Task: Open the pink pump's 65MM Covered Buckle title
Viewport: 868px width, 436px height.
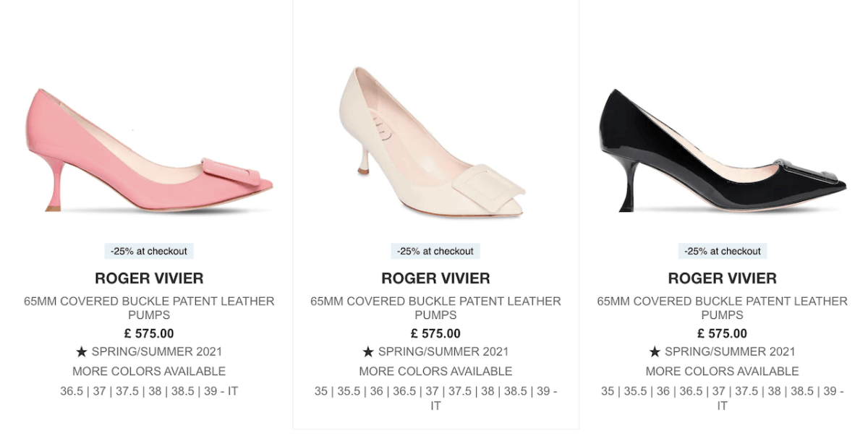Action: click(149, 308)
